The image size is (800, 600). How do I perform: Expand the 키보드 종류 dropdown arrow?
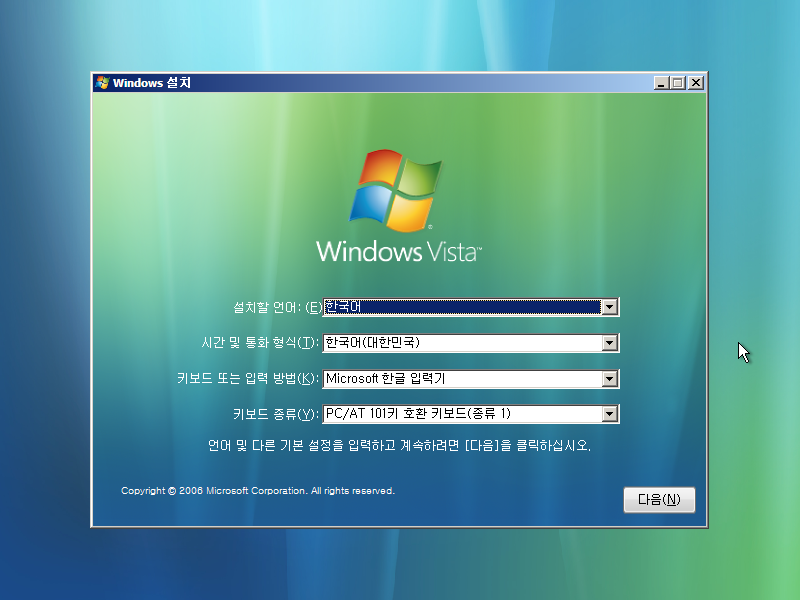click(x=609, y=414)
